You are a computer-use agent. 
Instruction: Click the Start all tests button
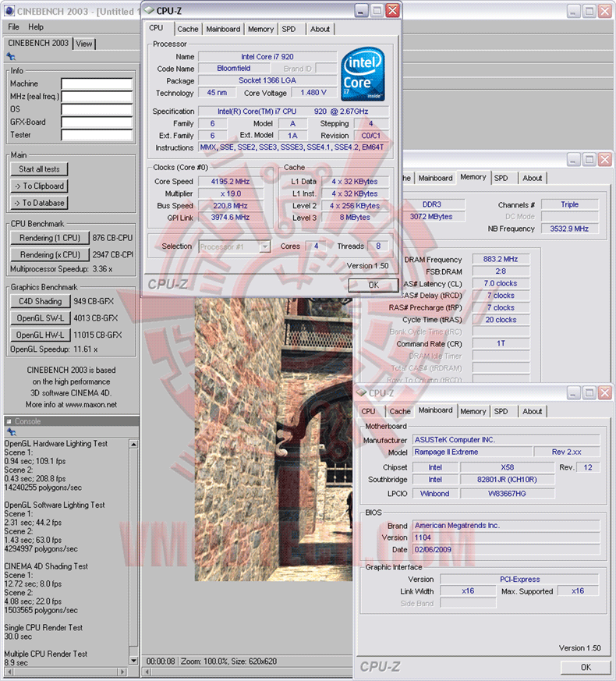click(x=39, y=169)
